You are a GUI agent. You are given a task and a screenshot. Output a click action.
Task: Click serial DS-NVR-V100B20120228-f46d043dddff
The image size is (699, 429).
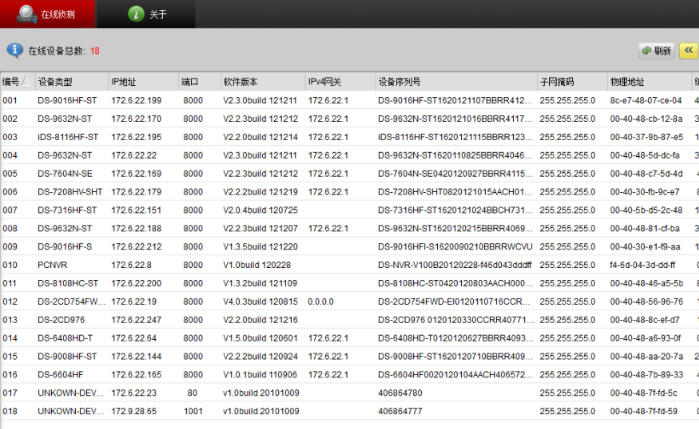pos(455,265)
